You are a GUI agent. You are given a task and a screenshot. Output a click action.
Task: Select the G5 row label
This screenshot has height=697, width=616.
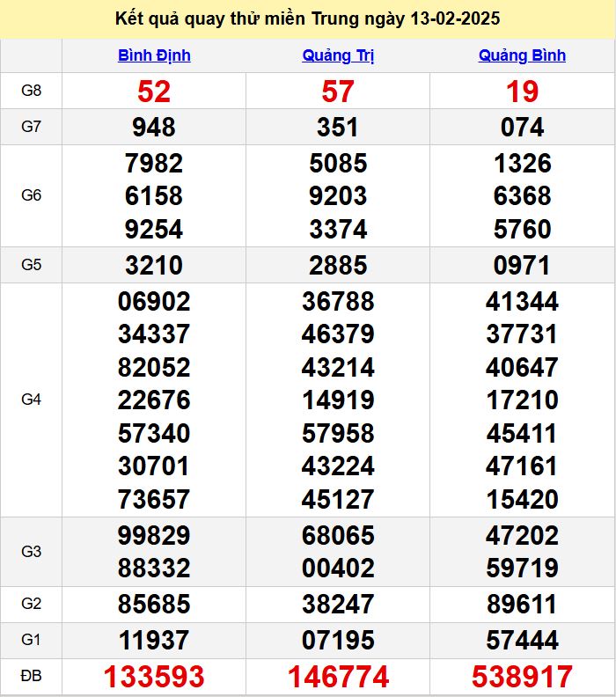pos(31,265)
